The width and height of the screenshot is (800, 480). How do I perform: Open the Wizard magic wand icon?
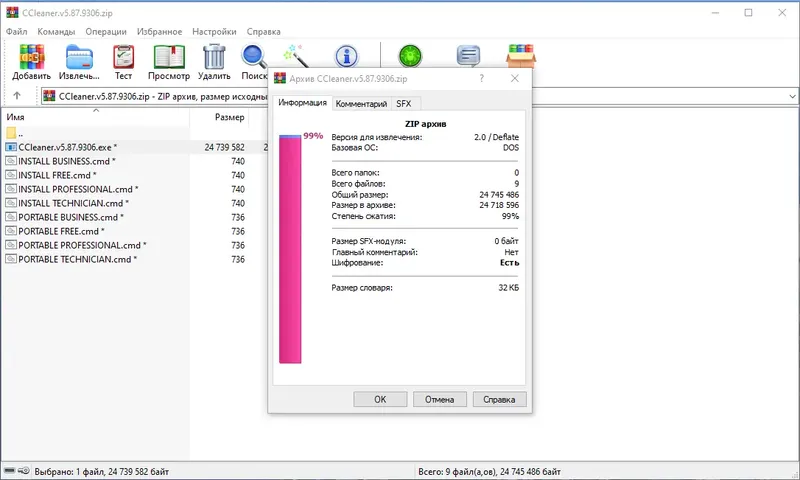[296, 55]
